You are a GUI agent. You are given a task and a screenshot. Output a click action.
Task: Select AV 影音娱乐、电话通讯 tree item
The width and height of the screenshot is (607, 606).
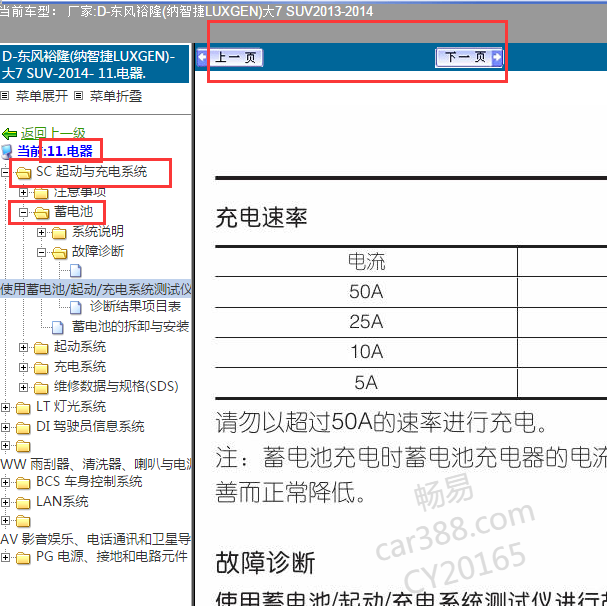coord(96,539)
